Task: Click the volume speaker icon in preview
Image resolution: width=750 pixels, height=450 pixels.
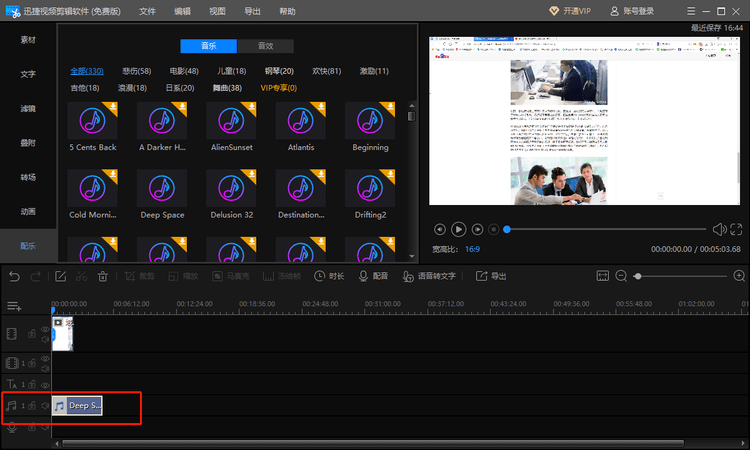Action: 719,229
